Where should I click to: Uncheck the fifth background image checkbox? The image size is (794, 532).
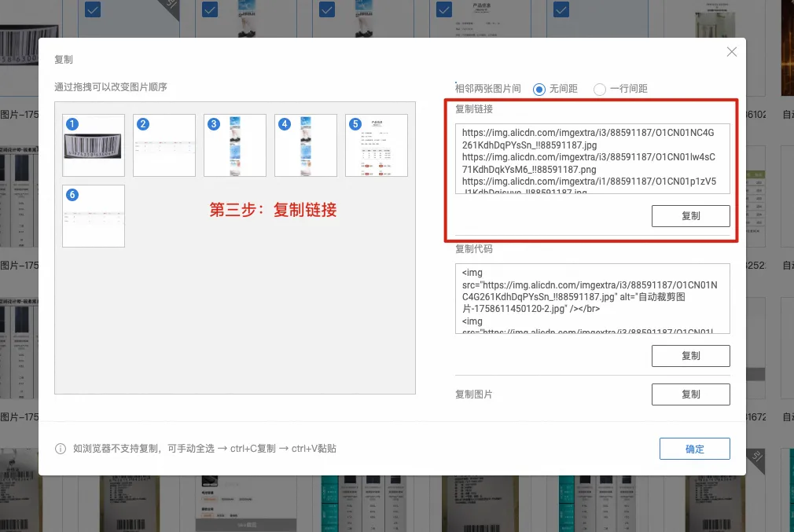561,9
